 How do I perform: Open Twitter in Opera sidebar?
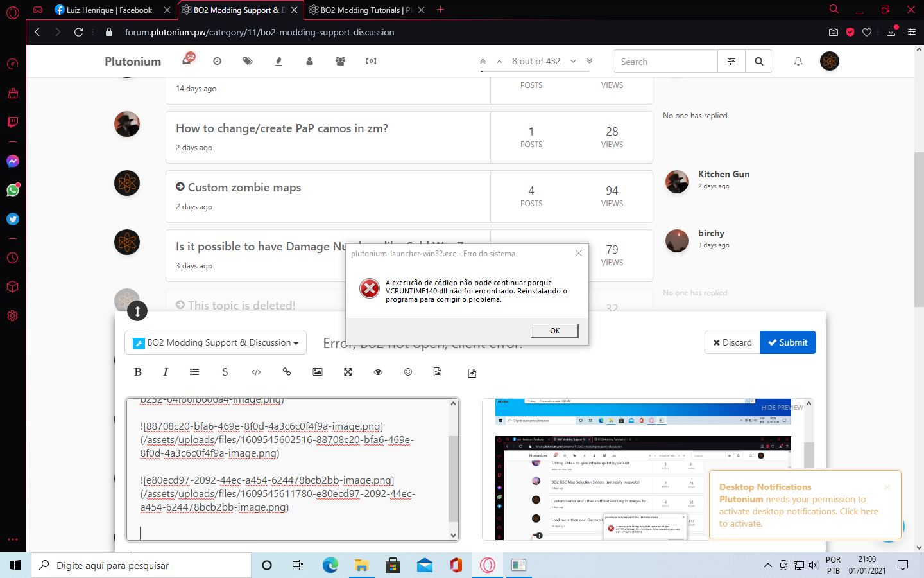pyautogui.click(x=13, y=219)
